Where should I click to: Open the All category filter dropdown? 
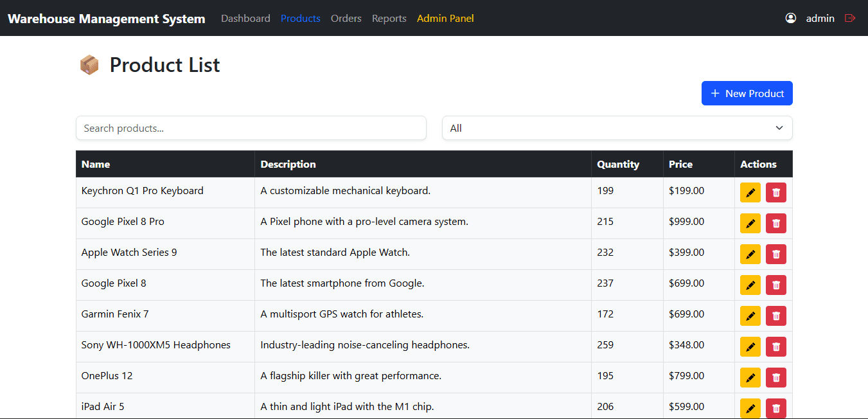[x=617, y=128]
